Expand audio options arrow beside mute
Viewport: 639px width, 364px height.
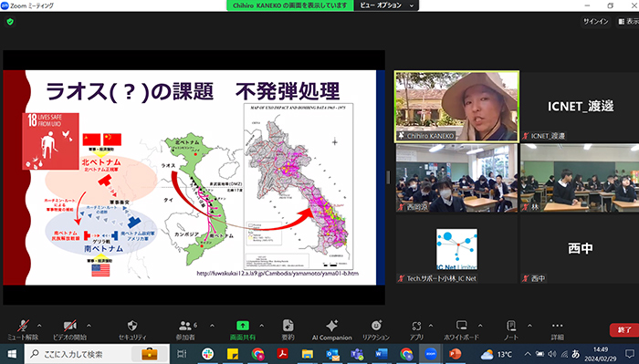pyautogui.click(x=39, y=326)
